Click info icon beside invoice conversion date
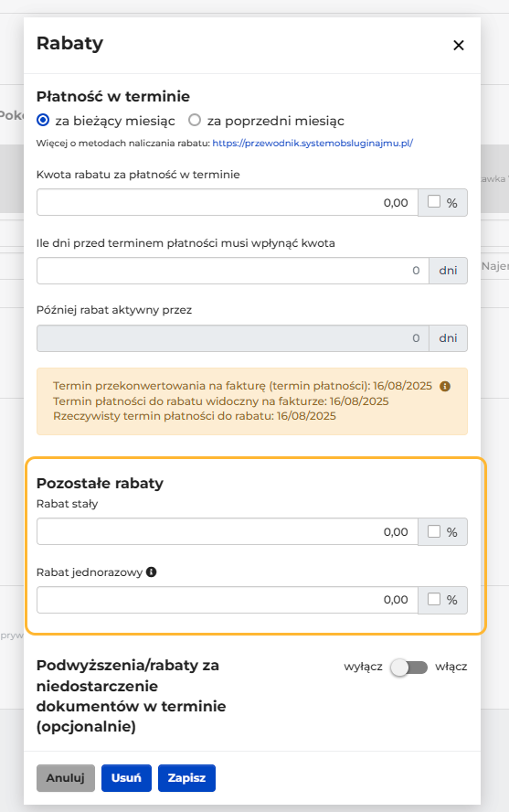 point(445,386)
